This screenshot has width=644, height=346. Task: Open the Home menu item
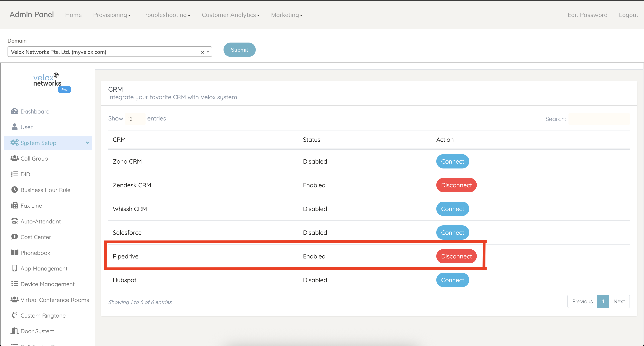(73, 15)
